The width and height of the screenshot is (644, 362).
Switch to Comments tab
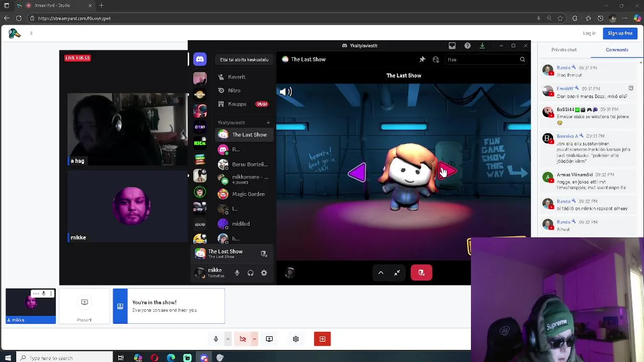coord(617,50)
